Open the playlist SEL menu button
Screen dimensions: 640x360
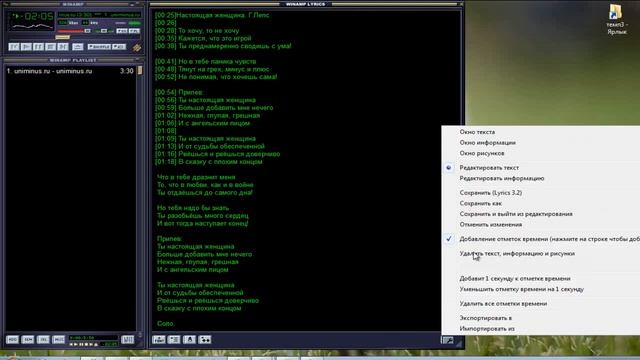pos(43,340)
